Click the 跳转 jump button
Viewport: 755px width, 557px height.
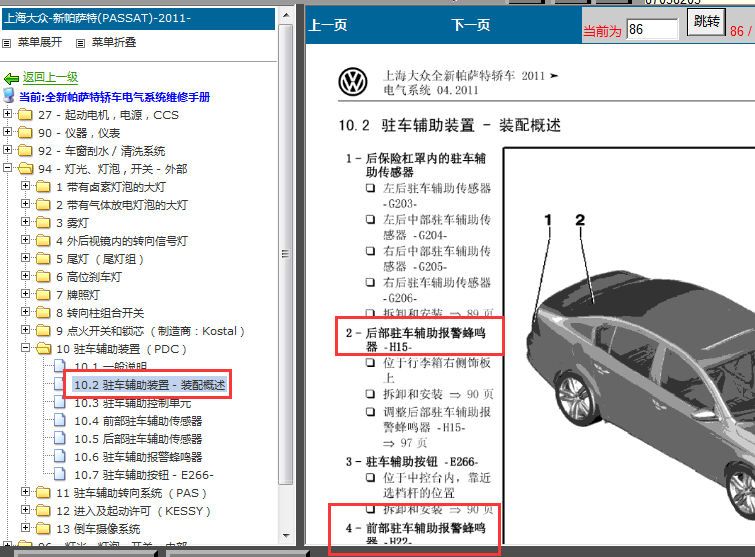tap(706, 21)
